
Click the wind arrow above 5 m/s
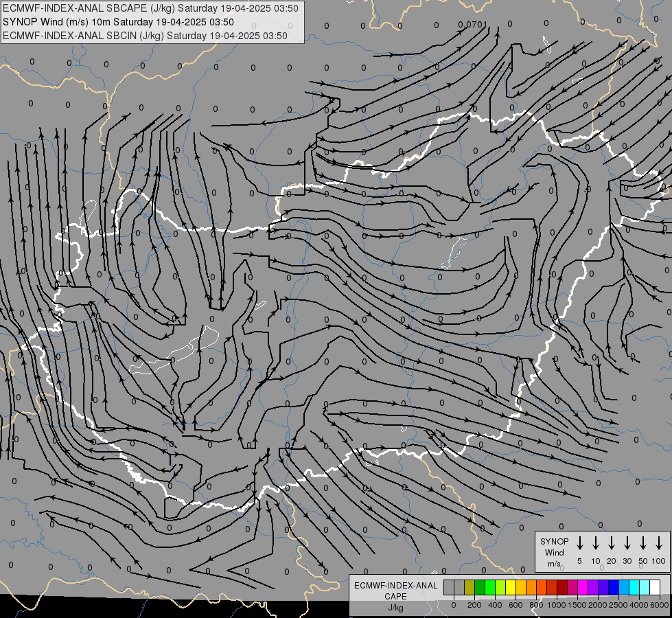[579, 543]
